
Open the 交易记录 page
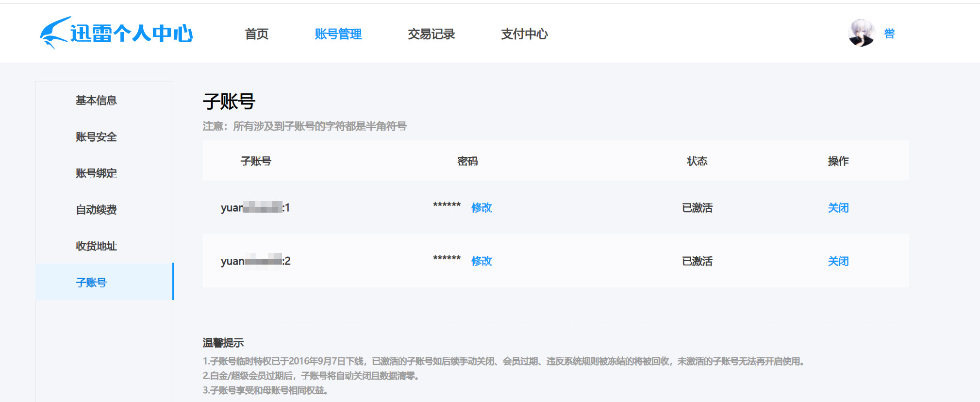[431, 34]
